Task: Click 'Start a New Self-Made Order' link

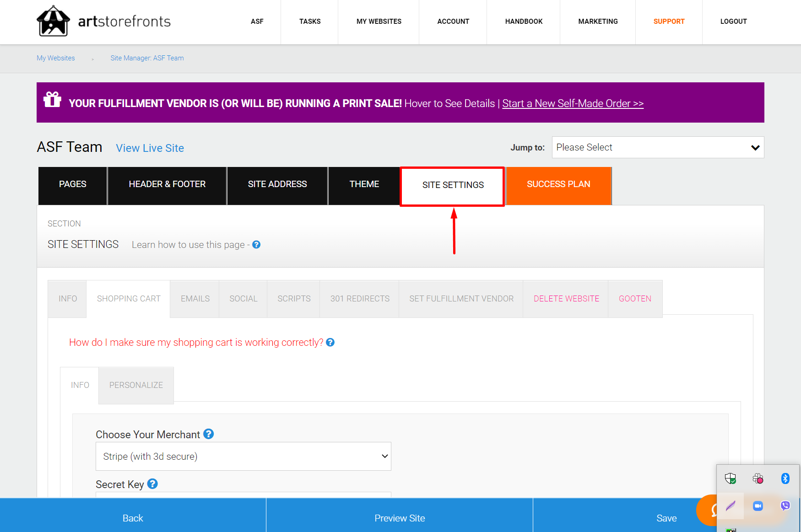Action: coord(573,104)
